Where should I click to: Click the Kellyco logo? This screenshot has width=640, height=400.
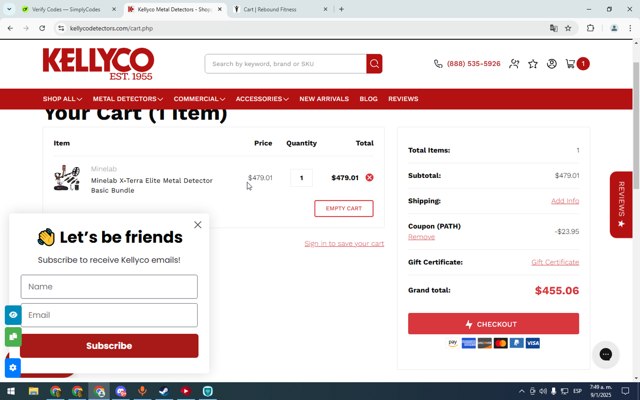tap(98, 64)
